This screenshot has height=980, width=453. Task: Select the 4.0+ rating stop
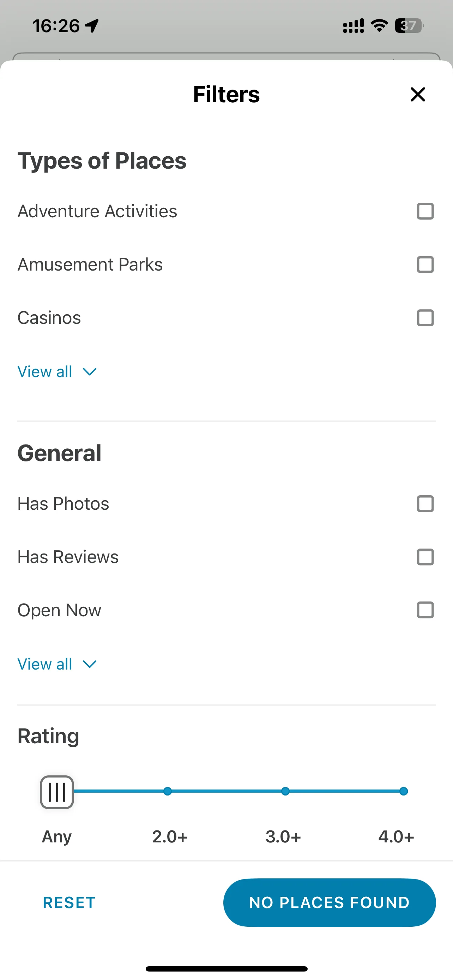(404, 792)
